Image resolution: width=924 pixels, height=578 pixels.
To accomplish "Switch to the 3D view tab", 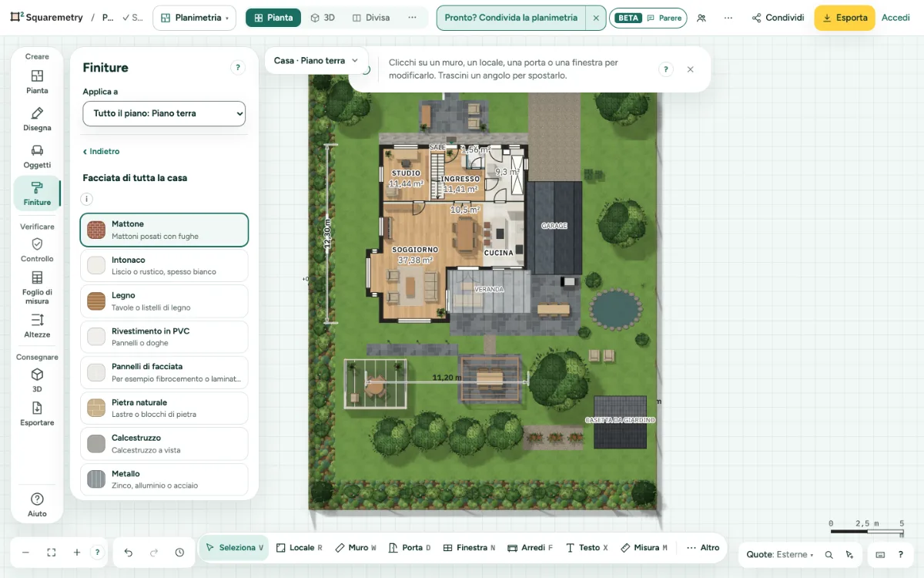I will (x=323, y=18).
